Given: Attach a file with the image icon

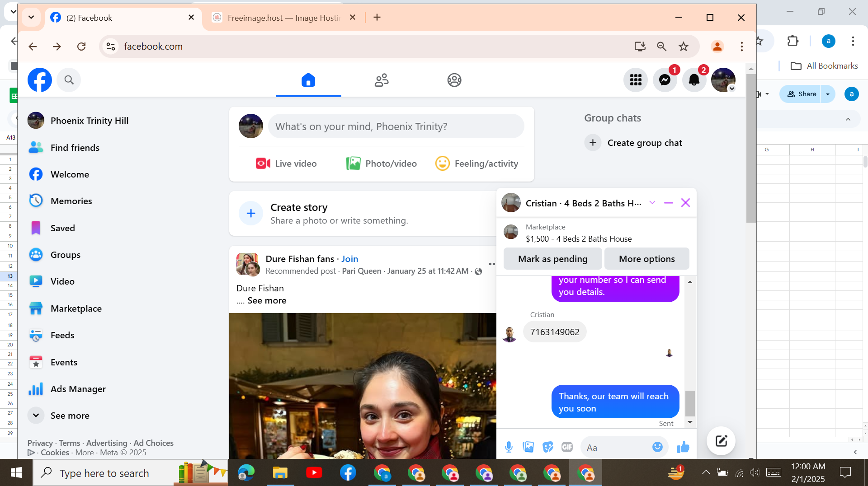Looking at the screenshot, I should coord(528,447).
